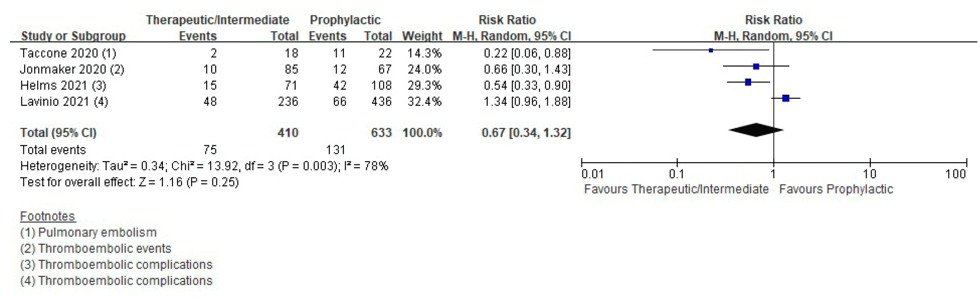Select the Total (95% CI) row label

[58, 133]
